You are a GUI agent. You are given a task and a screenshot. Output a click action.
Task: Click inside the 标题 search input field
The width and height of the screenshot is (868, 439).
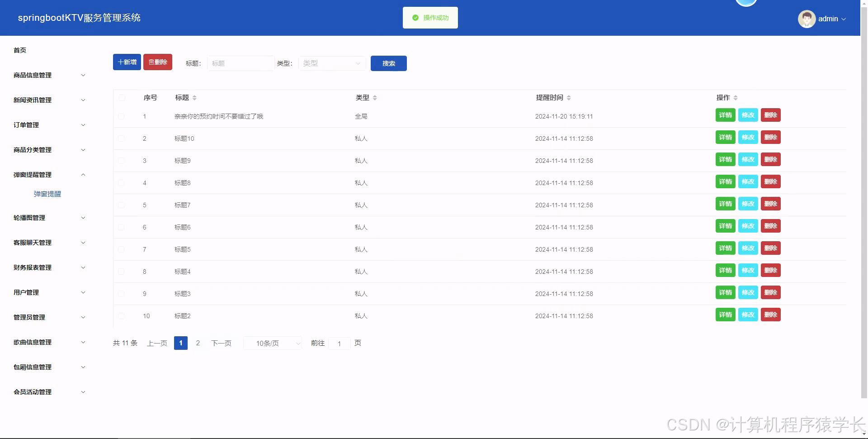point(241,63)
